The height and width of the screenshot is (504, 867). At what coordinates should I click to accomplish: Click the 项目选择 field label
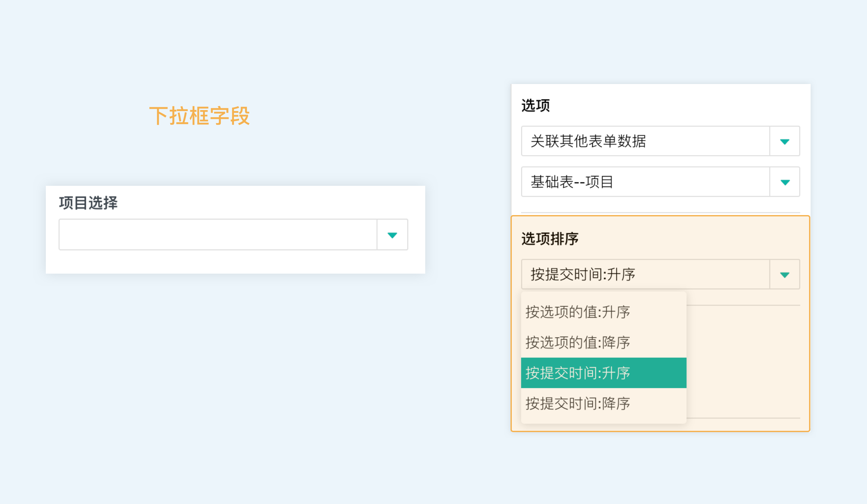[x=88, y=203]
